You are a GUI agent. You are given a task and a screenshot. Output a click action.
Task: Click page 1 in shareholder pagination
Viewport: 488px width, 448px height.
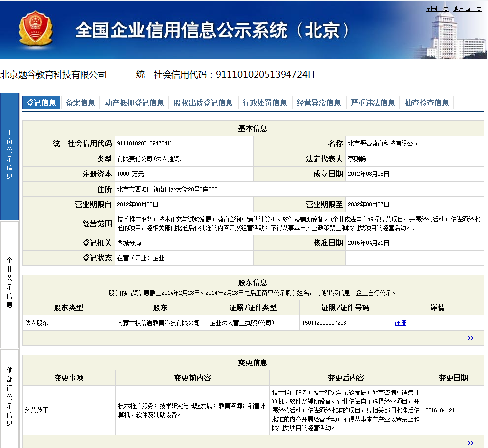458,338
